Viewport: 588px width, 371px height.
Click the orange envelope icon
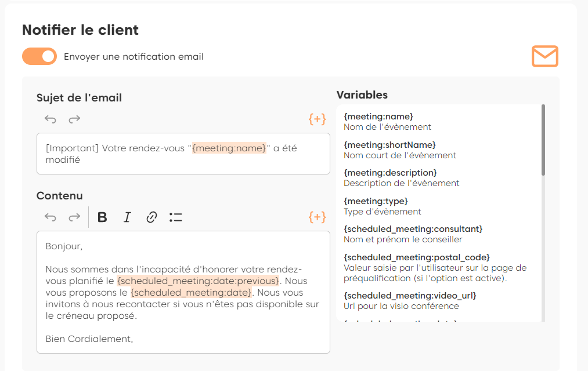[x=544, y=56]
